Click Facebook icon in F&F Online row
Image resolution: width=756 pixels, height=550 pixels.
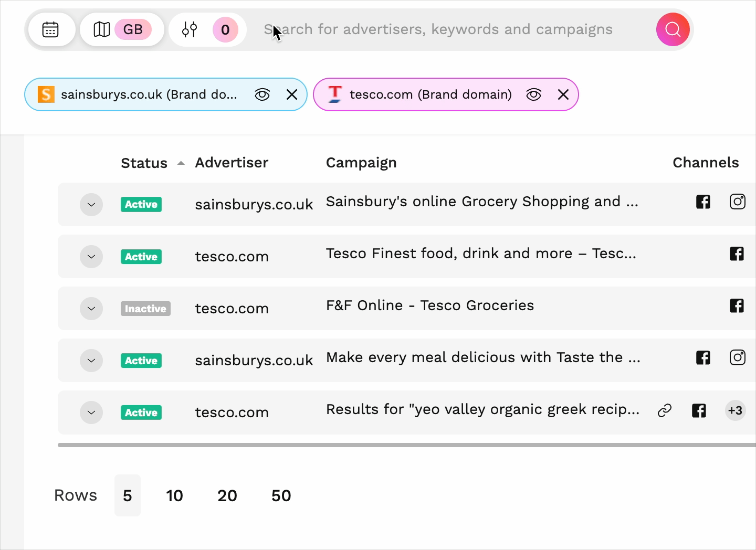pos(737,305)
